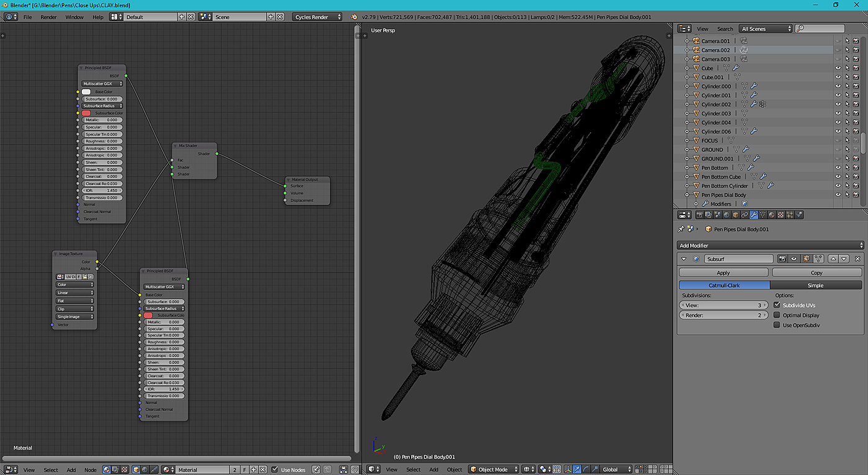
Task: Open the Cycles Render engine dropdown
Action: click(x=317, y=17)
